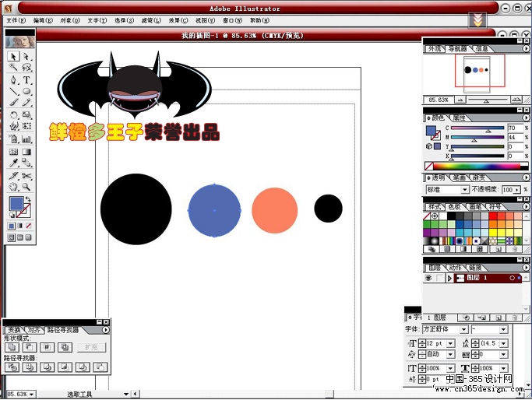Set toolbox paint mode to Color
This screenshot has height=400, width=532.
12,226
